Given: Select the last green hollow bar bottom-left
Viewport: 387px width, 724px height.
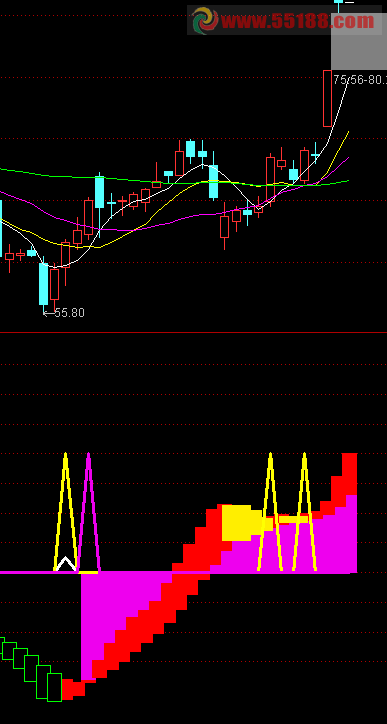Looking at the screenshot, I should (54, 687).
